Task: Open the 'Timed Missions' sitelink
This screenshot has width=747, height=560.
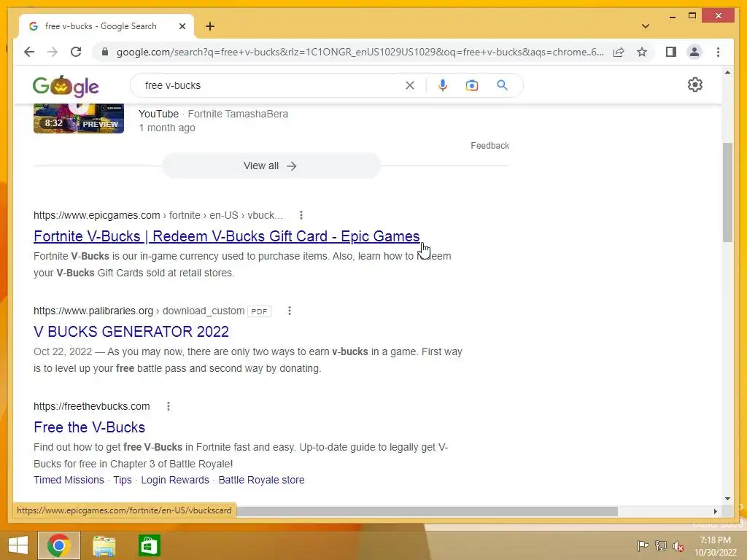Action: tap(69, 480)
